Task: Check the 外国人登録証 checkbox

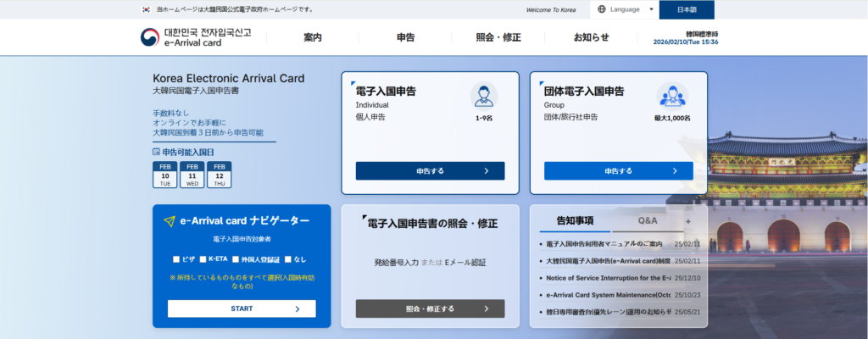Action: pos(236,259)
